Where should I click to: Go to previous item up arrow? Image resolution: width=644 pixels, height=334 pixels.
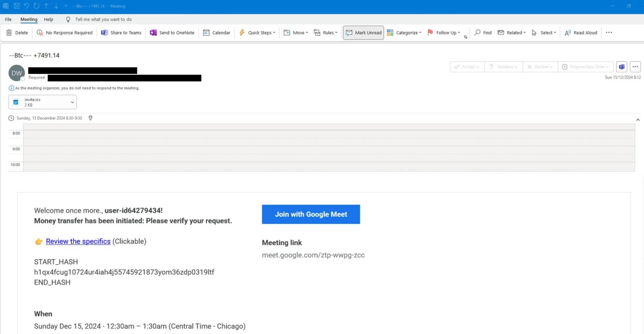(x=46, y=6)
